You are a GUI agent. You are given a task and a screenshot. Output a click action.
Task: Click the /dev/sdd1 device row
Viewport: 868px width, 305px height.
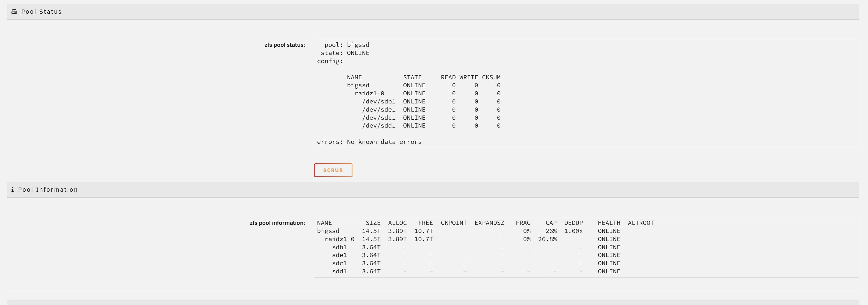click(379, 126)
